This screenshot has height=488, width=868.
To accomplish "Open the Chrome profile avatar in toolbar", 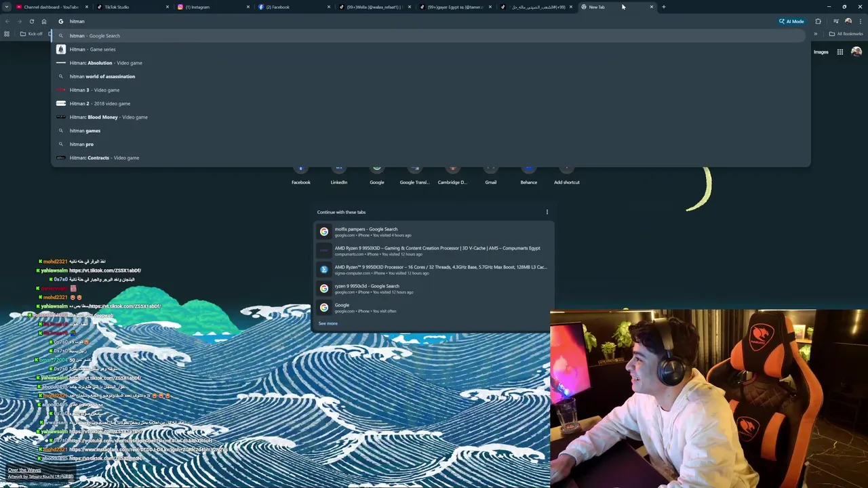I will pyautogui.click(x=848, y=21).
